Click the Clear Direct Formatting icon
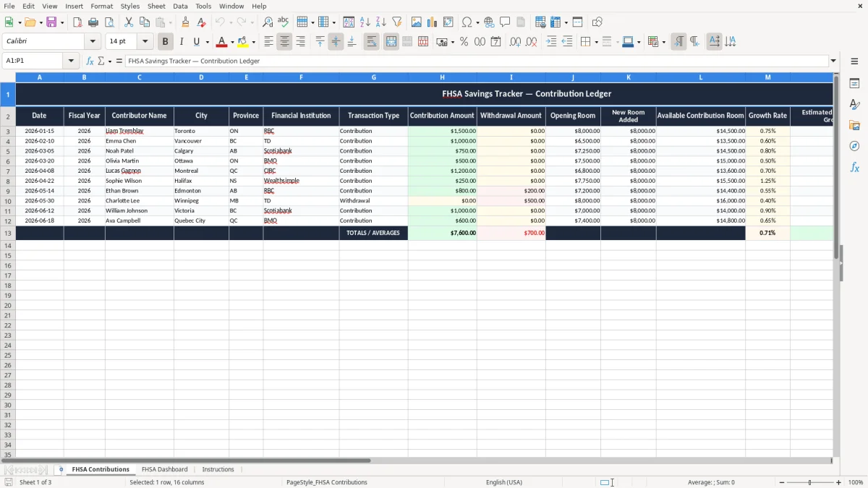 (202, 22)
